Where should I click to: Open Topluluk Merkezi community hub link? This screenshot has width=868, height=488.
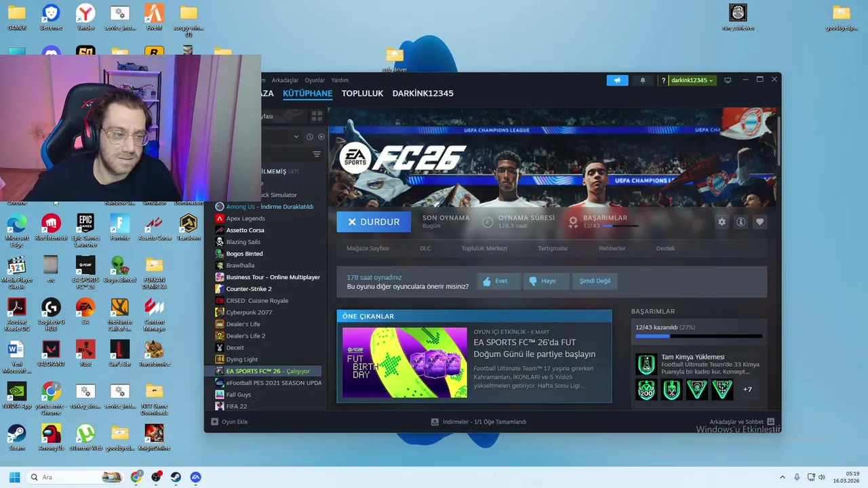click(x=484, y=248)
